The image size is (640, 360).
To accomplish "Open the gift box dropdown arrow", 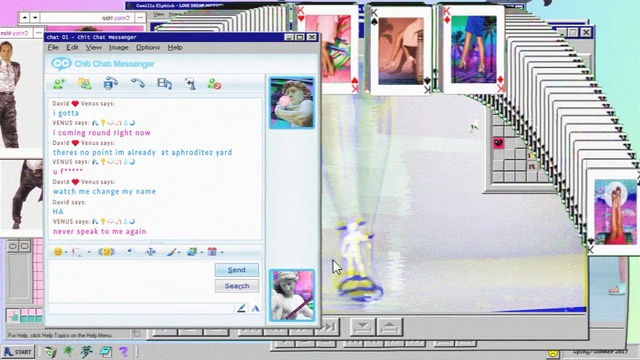I will pos(222,252).
